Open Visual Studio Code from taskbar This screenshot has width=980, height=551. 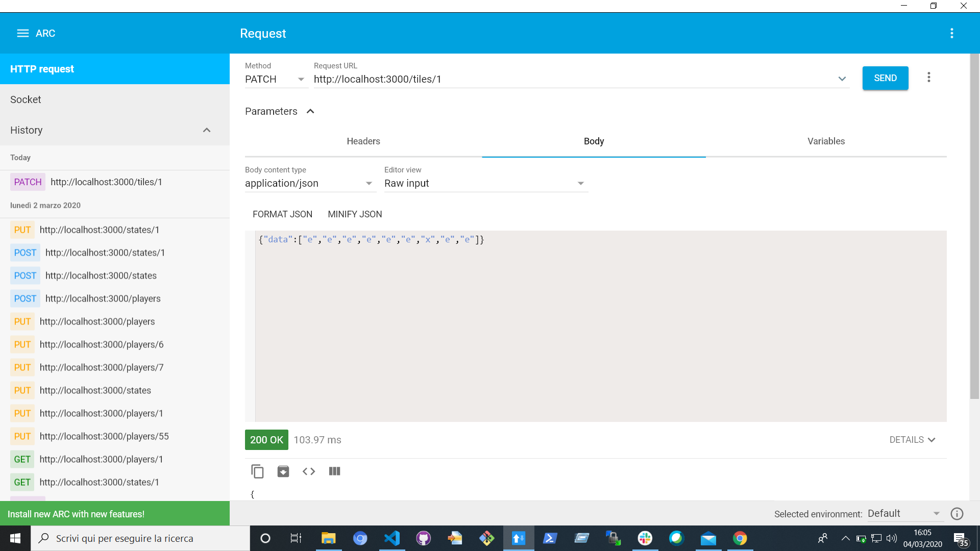point(392,538)
